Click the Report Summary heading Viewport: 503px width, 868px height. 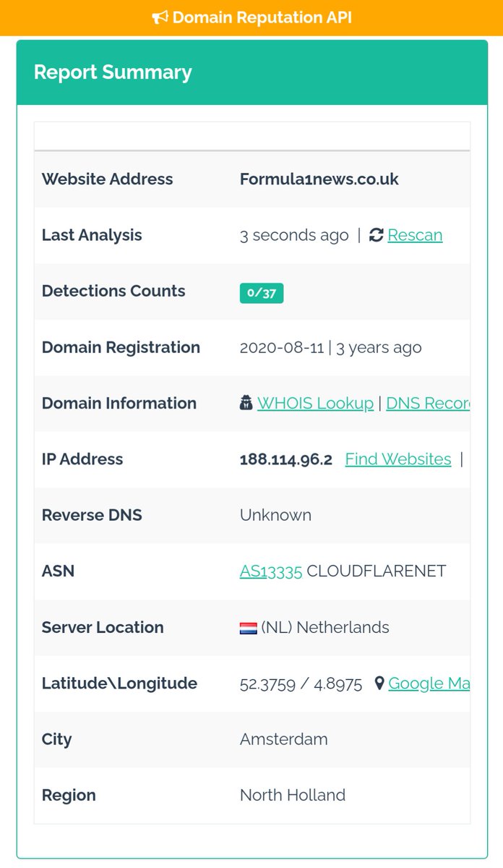point(113,72)
